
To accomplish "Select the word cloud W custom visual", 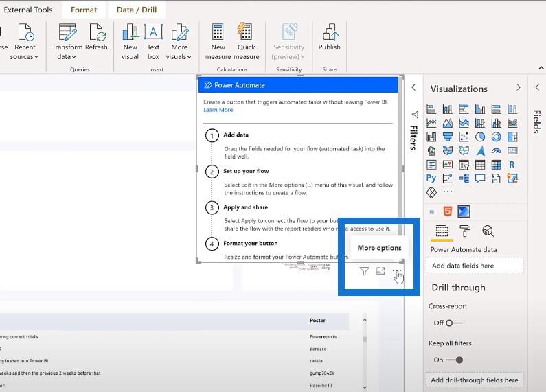I will pyautogui.click(x=432, y=211).
